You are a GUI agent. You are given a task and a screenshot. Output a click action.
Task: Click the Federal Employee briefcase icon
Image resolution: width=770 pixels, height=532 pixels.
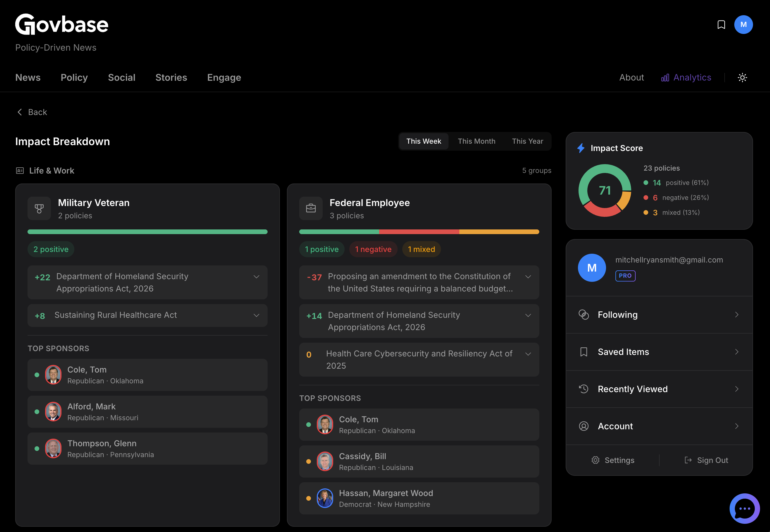pyautogui.click(x=311, y=208)
